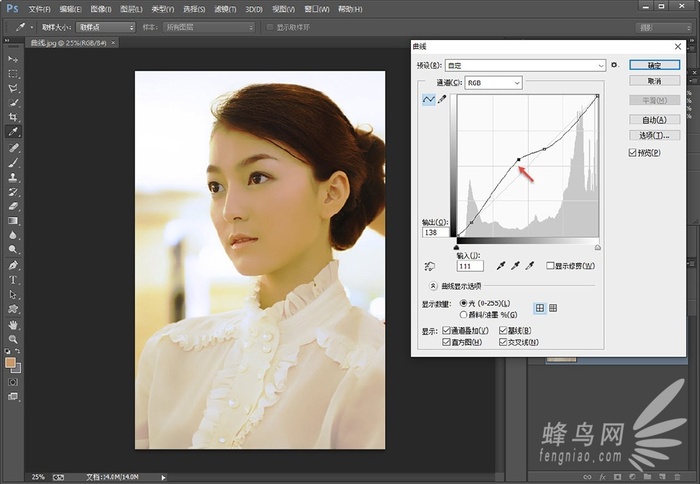Switch to the detailed grid icon

(553, 308)
